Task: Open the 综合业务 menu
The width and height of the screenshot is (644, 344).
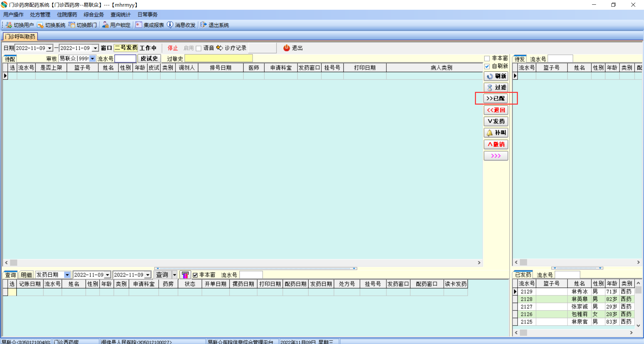Action: pos(94,14)
